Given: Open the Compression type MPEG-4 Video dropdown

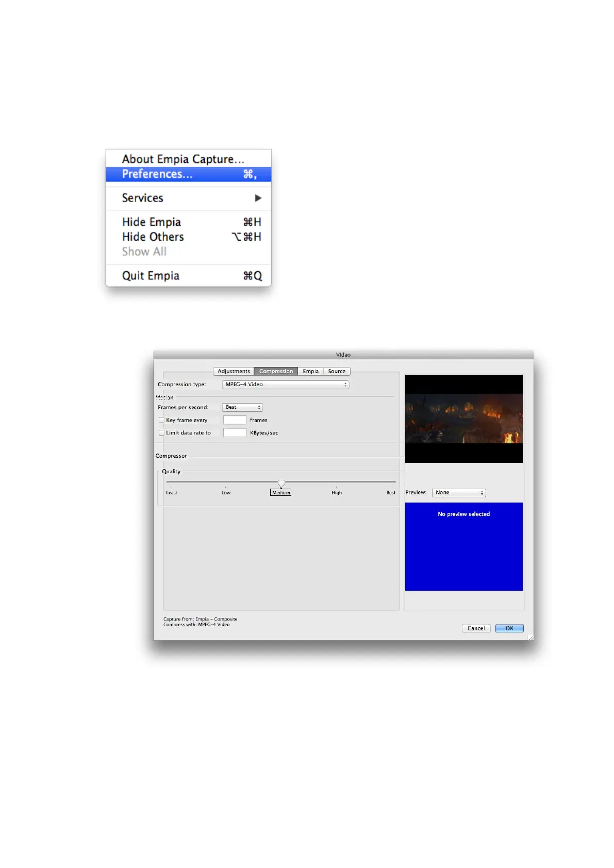Looking at the screenshot, I should pyautogui.click(x=286, y=385).
